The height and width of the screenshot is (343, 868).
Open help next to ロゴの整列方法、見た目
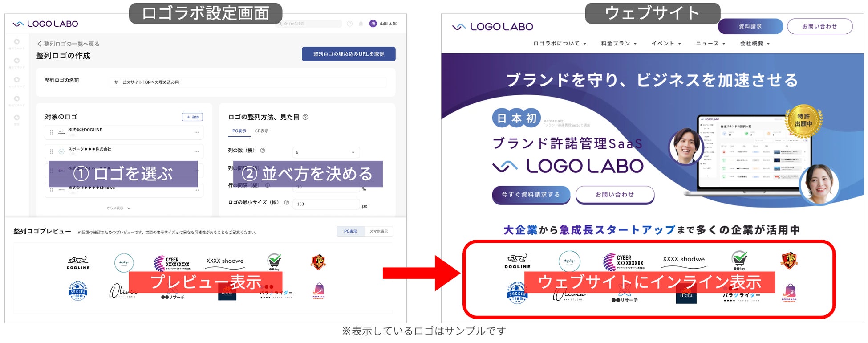pyautogui.click(x=305, y=117)
